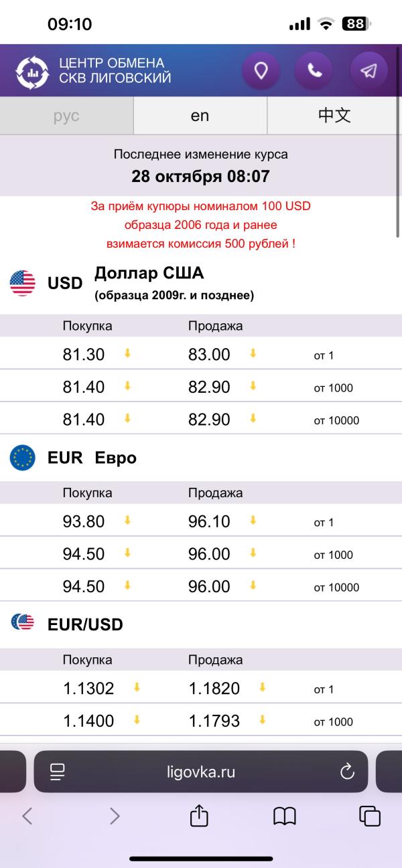402x868 pixels.
Task: Tap the USD buy rate 81.30
Action: 84,355
